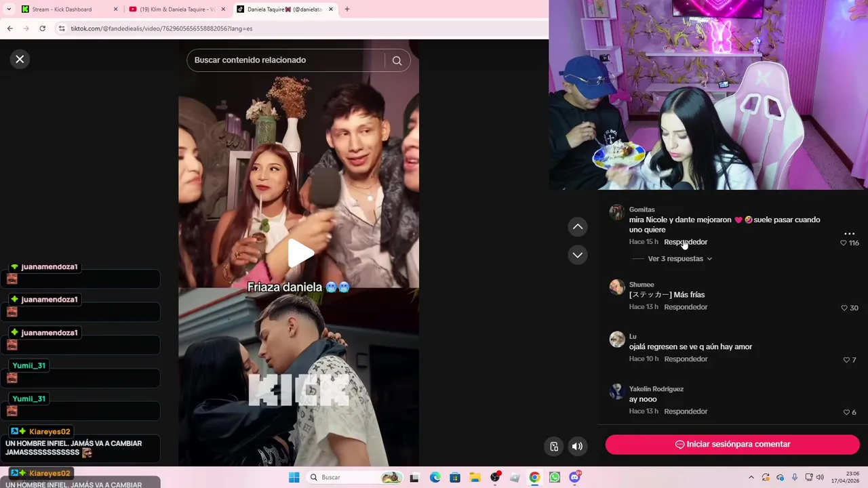Close the YouTube tab
This screenshot has width=868, height=488.
click(x=223, y=9)
